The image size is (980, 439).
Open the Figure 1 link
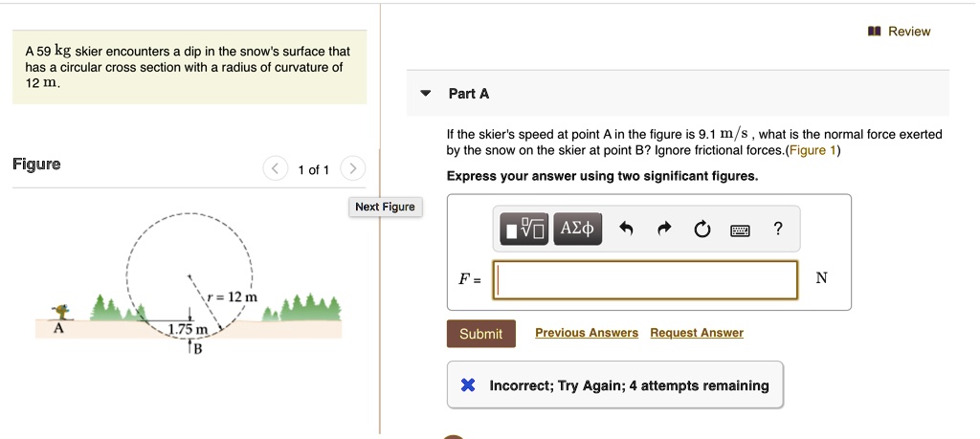tap(811, 150)
